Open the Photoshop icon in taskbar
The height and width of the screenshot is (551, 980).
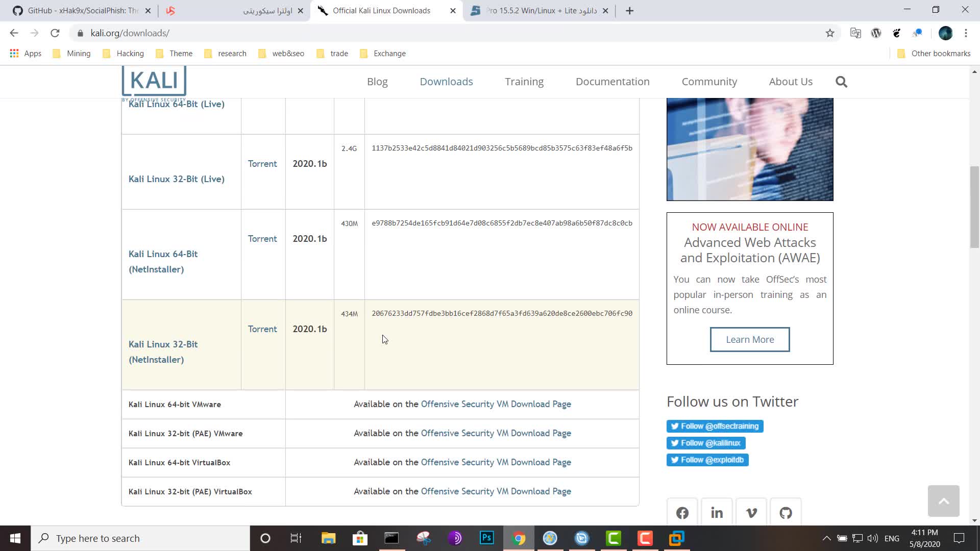[x=486, y=538]
